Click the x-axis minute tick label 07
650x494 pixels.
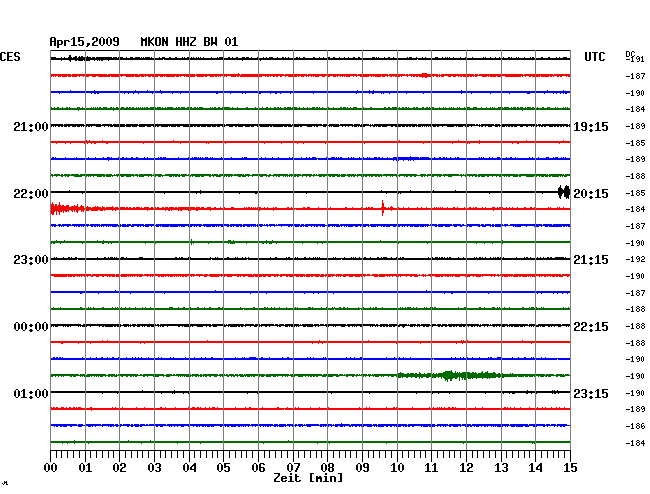pyautogui.click(x=293, y=467)
